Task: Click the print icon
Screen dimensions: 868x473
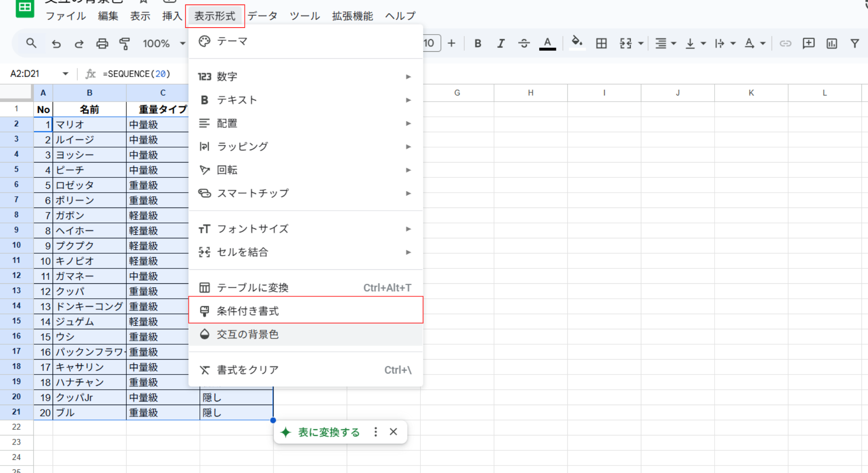Action: [x=102, y=43]
